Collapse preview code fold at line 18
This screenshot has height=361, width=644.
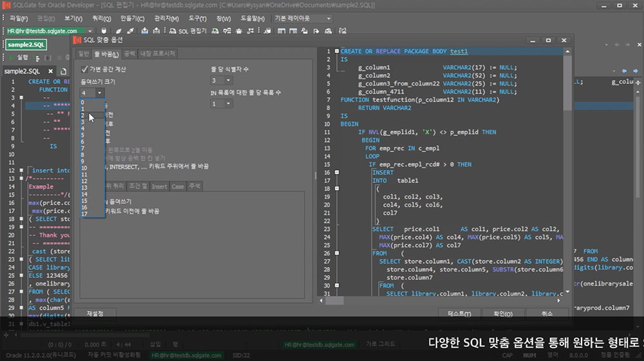[x=337, y=188]
